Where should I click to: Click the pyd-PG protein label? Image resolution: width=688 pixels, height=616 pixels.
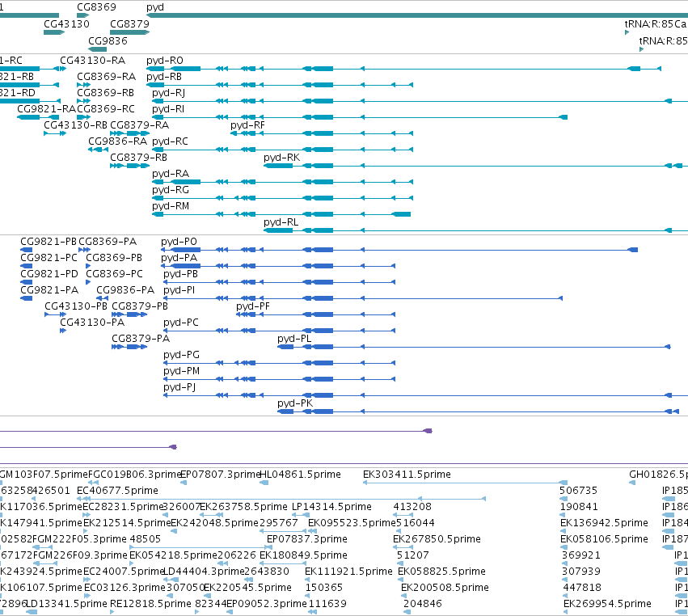(182, 356)
